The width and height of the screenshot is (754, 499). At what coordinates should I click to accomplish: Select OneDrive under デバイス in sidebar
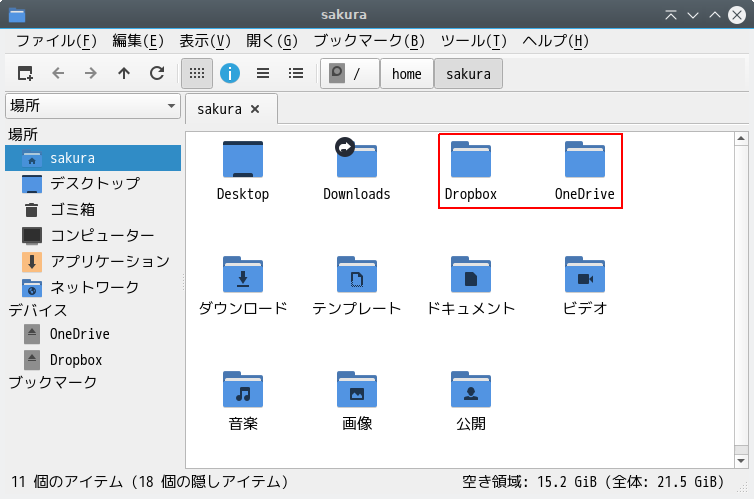pyautogui.click(x=79, y=334)
